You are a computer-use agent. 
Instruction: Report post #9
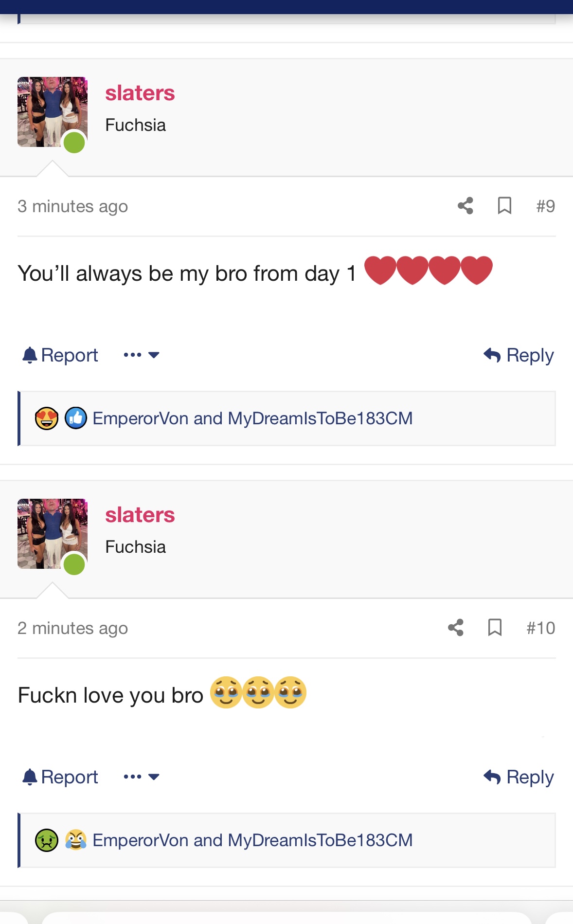(x=60, y=355)
